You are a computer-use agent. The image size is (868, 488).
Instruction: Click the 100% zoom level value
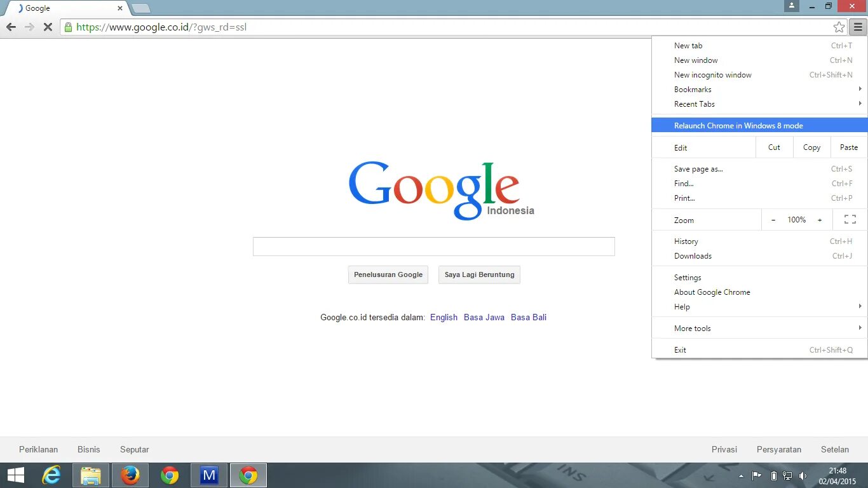[x=796, y=220]
